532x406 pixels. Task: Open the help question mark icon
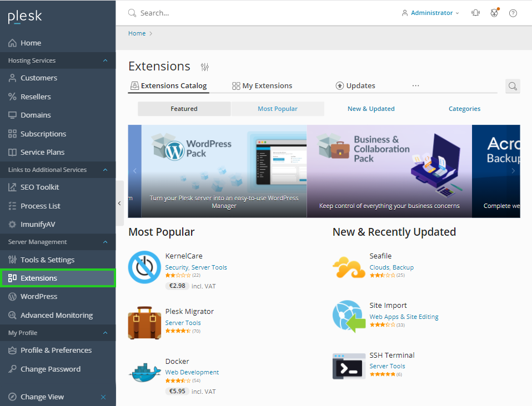(x=513, y=13)
